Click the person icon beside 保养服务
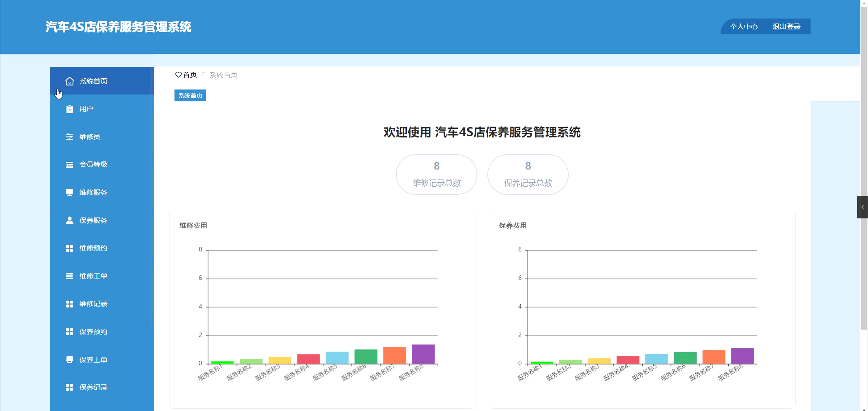This screenshot has height=411, width=868. (x=70, y=220)
